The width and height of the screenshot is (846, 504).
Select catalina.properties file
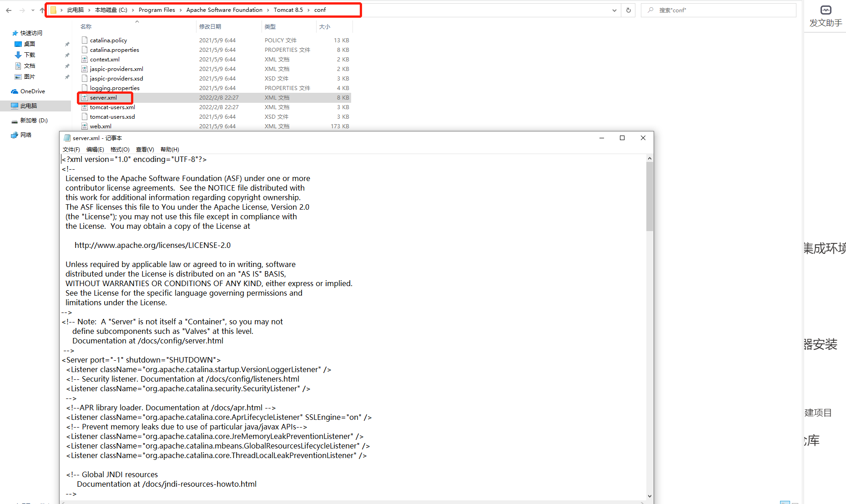point(115,50)
